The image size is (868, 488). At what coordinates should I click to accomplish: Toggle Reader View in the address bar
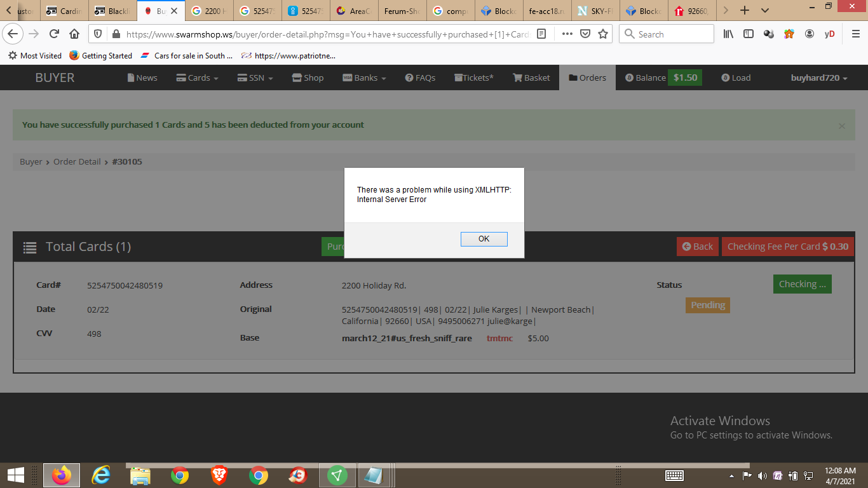click(x=541, y=34)
